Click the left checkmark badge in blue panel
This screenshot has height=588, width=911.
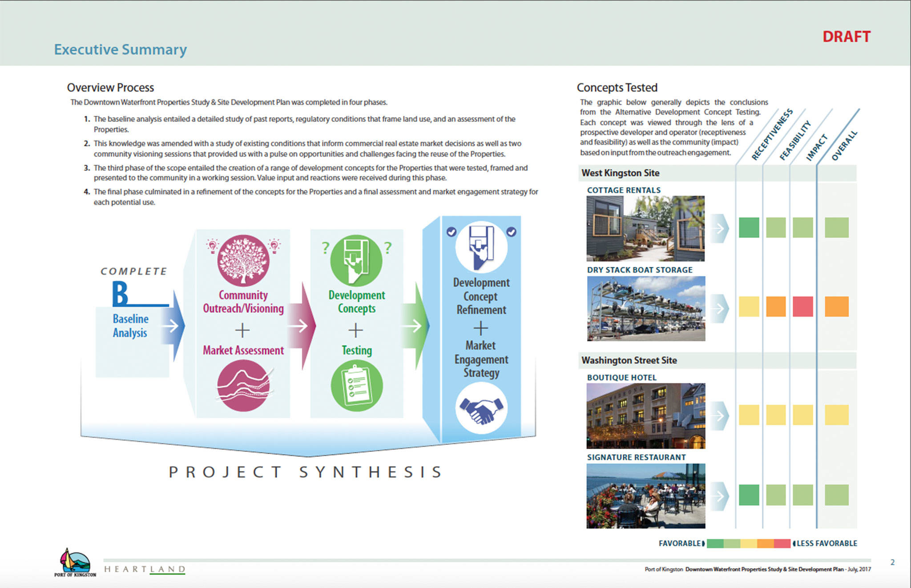[x=451, y=232]
